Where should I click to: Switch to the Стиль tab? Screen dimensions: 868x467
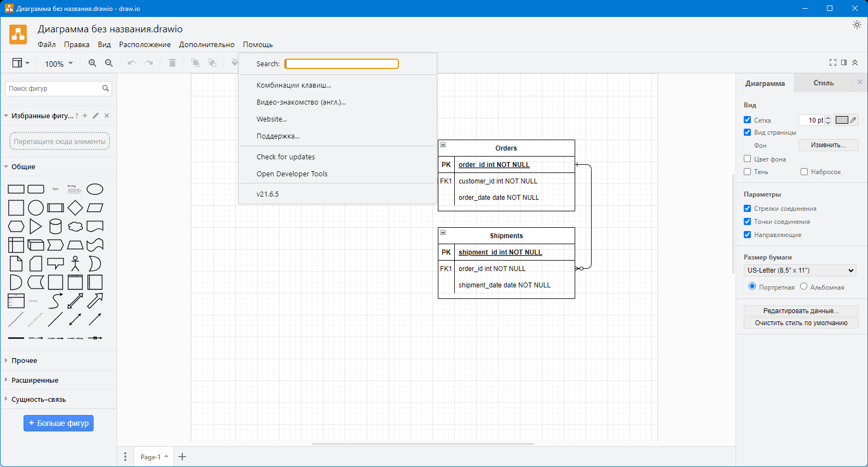[x=823, y=83]
